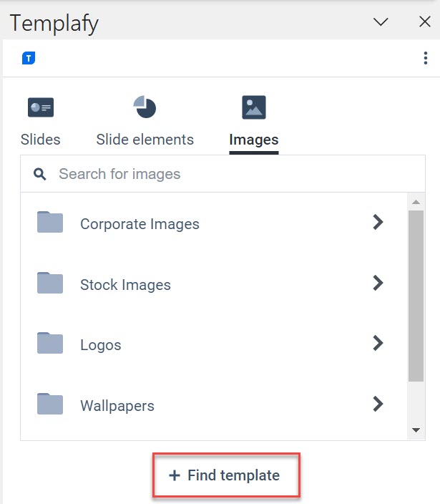This screenshot has width=440, height=504.
Task: Expand the Logos folder chevron
Action: (378, 343)
